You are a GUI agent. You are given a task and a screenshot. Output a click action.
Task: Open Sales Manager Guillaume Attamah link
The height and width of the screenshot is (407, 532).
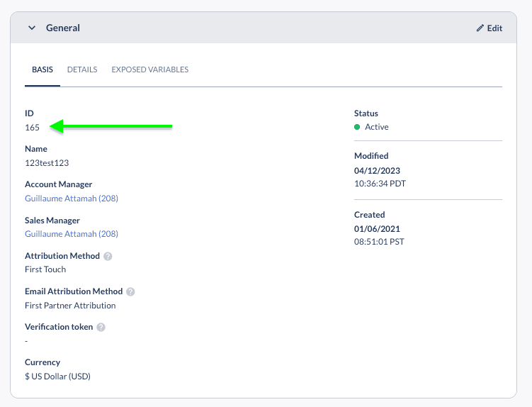(72, 234)
